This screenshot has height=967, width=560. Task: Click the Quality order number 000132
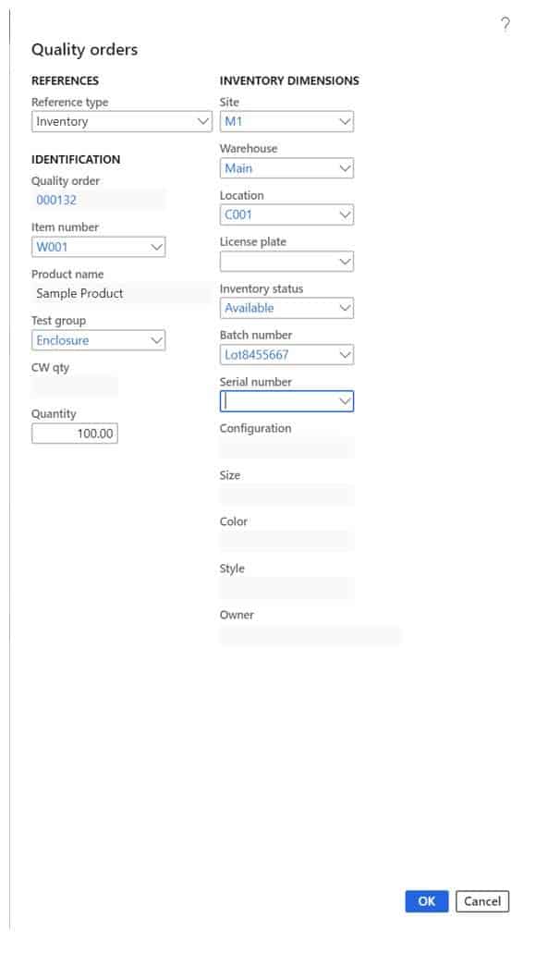click(56, 200)
